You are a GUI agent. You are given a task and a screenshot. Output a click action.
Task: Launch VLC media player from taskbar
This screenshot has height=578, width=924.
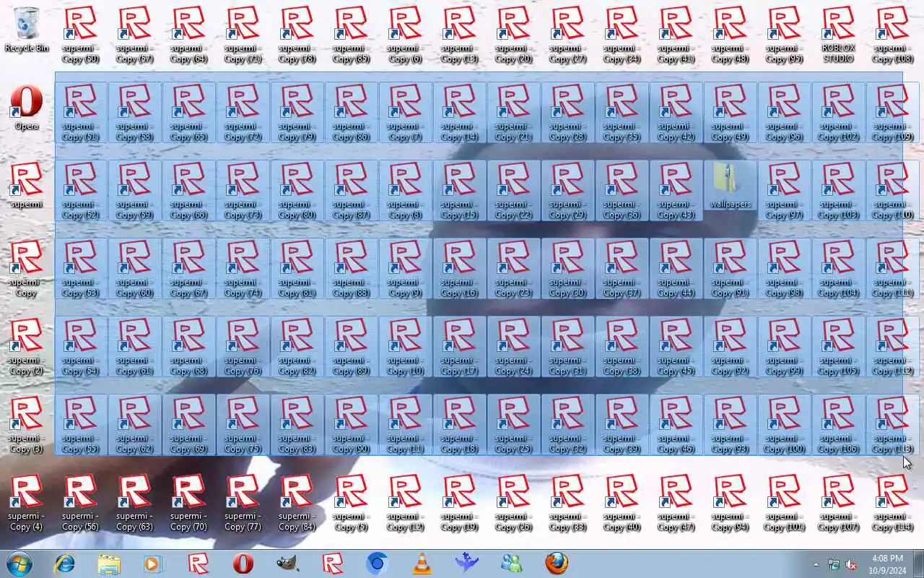point(422,564)
